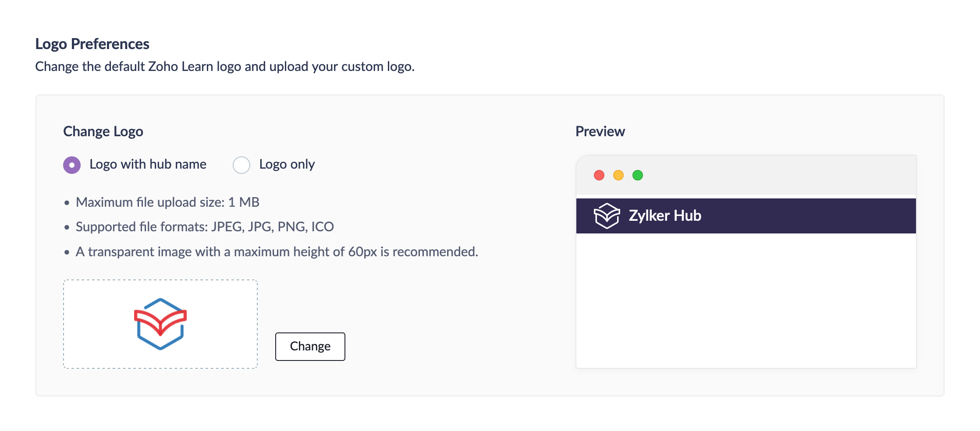Click the white hub logo in preview
Viewport: 980px width, 431px height.
tap(607, 215)
